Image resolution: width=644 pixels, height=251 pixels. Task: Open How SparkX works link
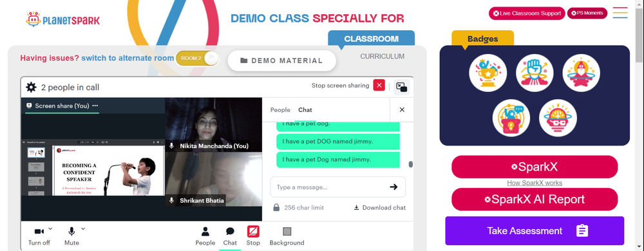pyautogui.click(x=535, y=183)
